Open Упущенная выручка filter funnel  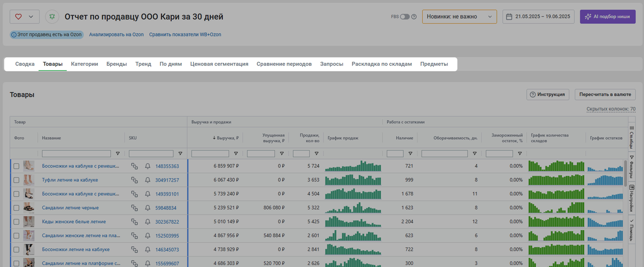[282, 153]
